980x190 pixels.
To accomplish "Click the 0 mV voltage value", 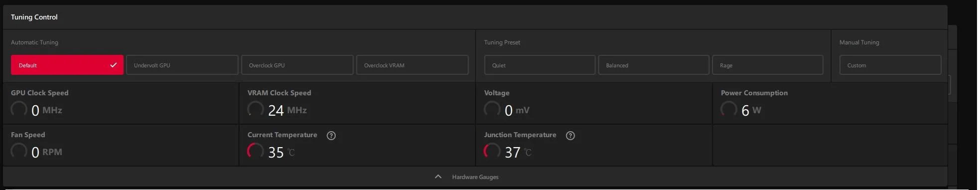I will pos(517,110).
